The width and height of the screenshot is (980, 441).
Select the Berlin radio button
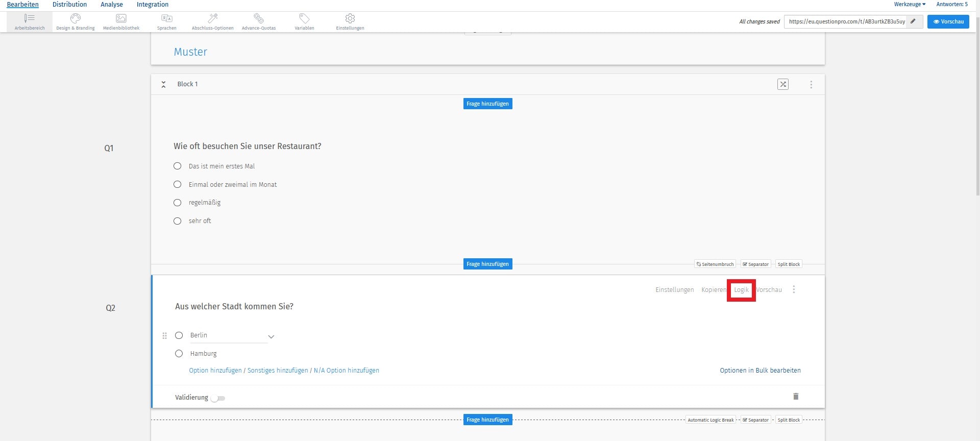click(179, 335)
